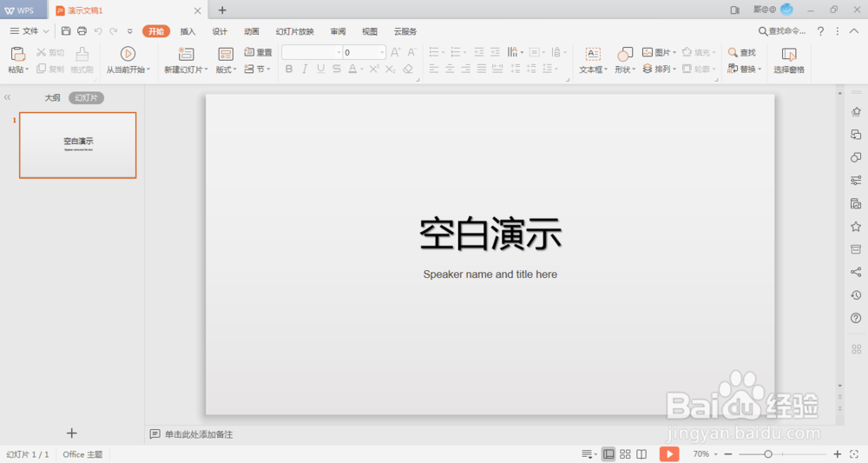868x463 pixels.
Task: Click the 重置 reset slide button
Action: click(x=258, y=52)
